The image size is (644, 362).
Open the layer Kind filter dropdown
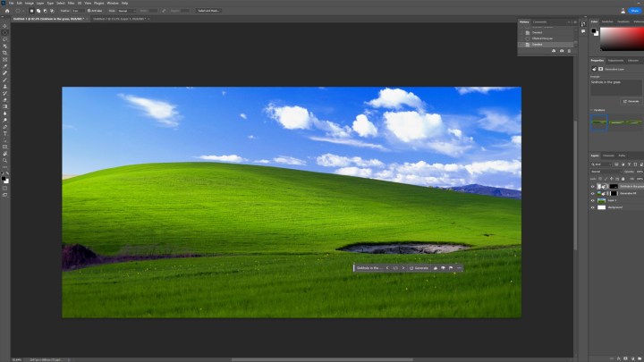tap(601, 164)
